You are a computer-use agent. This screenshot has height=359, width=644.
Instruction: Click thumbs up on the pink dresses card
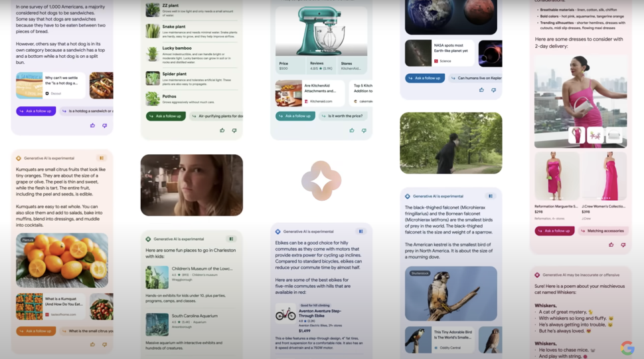pos(611,245)
